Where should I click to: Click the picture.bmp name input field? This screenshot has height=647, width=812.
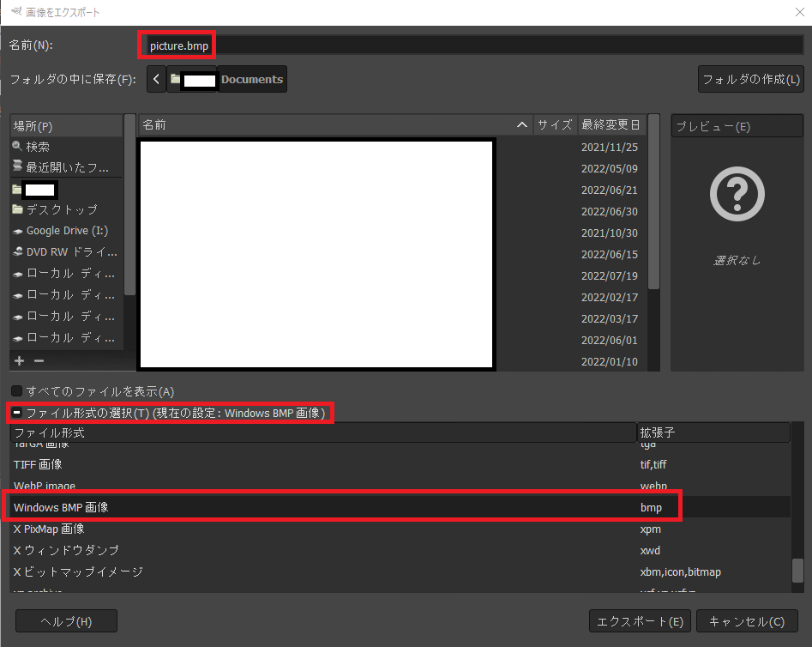(176, 44)
